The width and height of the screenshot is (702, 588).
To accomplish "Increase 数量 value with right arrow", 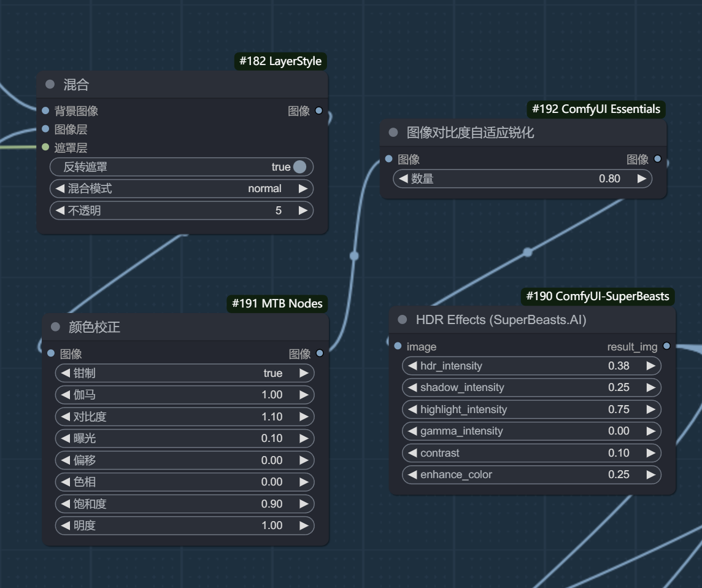I will coord(642,179).
